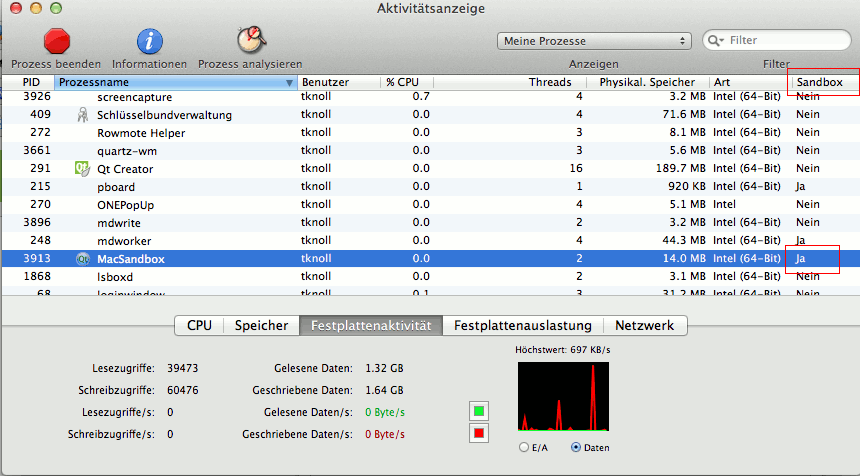Sort by % CPU column header
The image size is (860, 476).
click(x=404, y=82)
